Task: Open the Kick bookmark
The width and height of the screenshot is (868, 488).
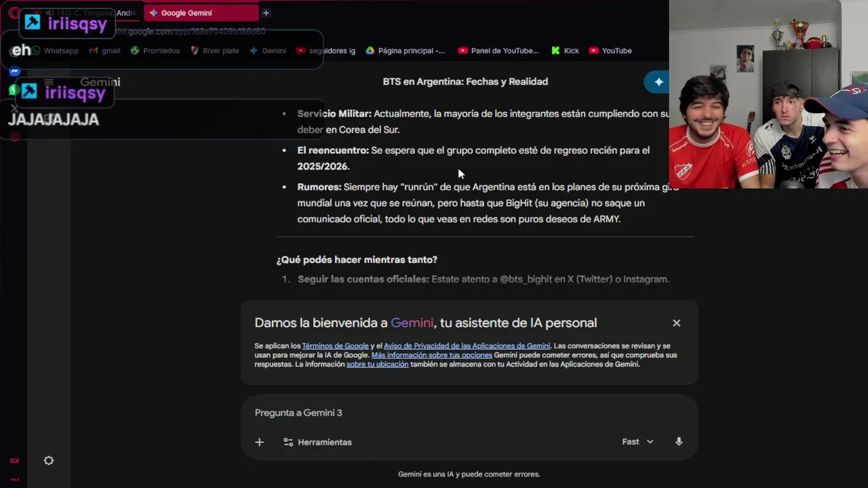Action: (x=565, y=51)
